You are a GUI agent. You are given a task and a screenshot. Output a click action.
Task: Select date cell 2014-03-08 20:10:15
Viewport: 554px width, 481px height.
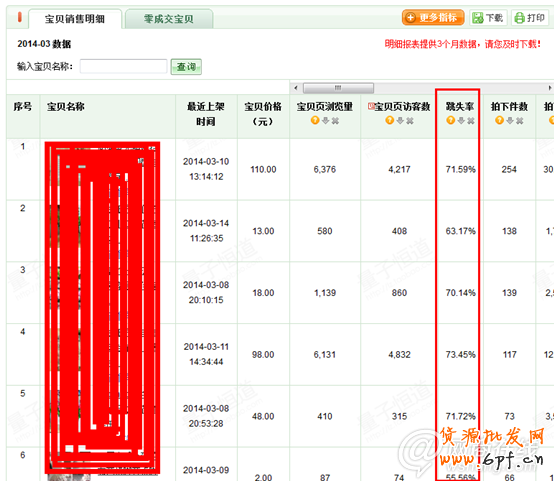[x=206, y=292]
